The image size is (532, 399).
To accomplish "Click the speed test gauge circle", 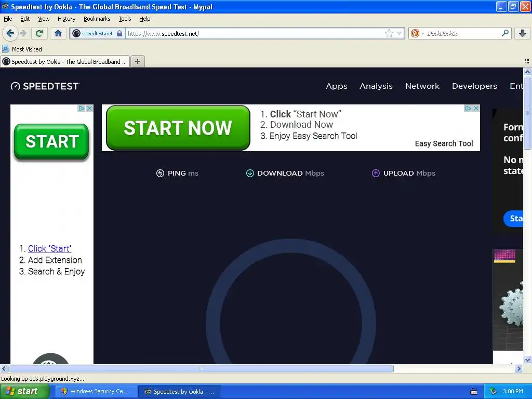I will 291,302.
